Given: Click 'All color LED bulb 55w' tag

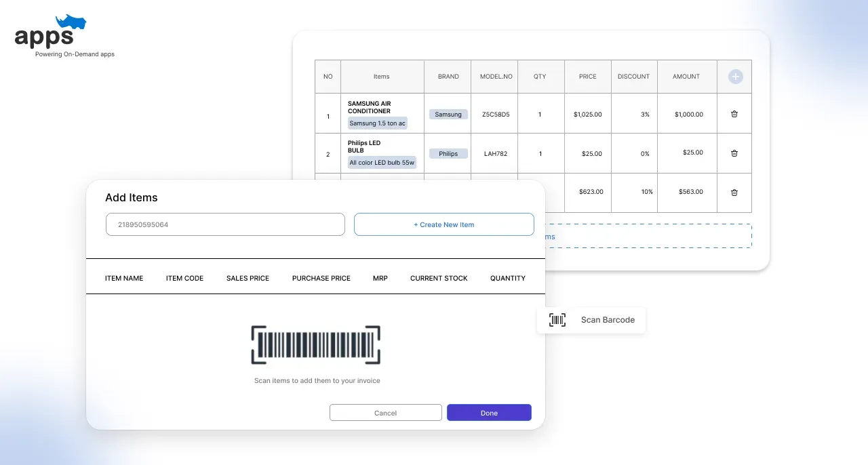Looking at the screenshot, I should point(382,163).
